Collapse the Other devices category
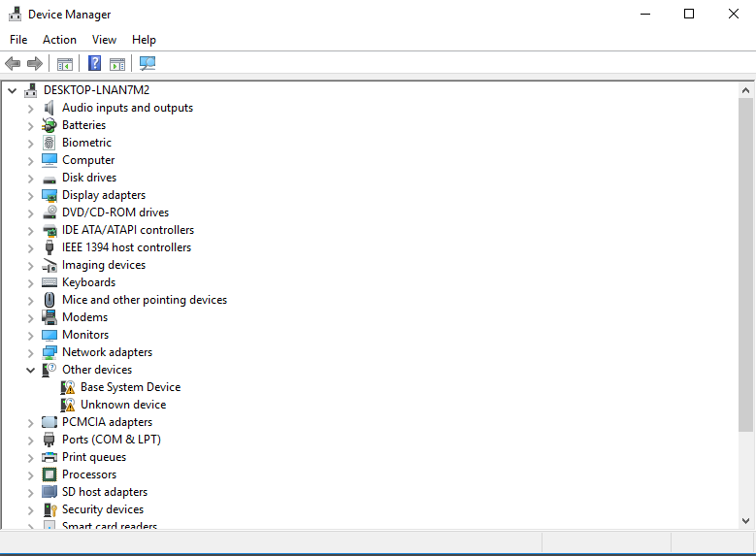The width and height of the screenshot is (756, 556). (30, 370)
